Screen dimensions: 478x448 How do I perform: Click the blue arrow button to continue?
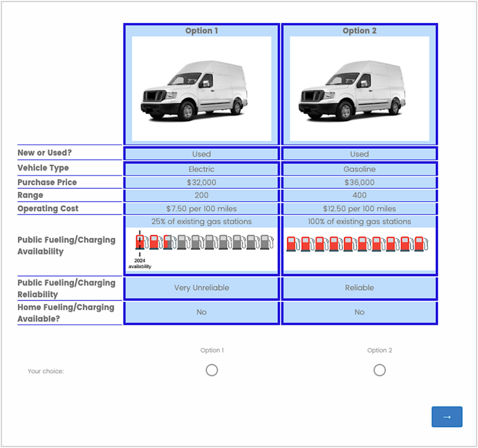point(447,417)
